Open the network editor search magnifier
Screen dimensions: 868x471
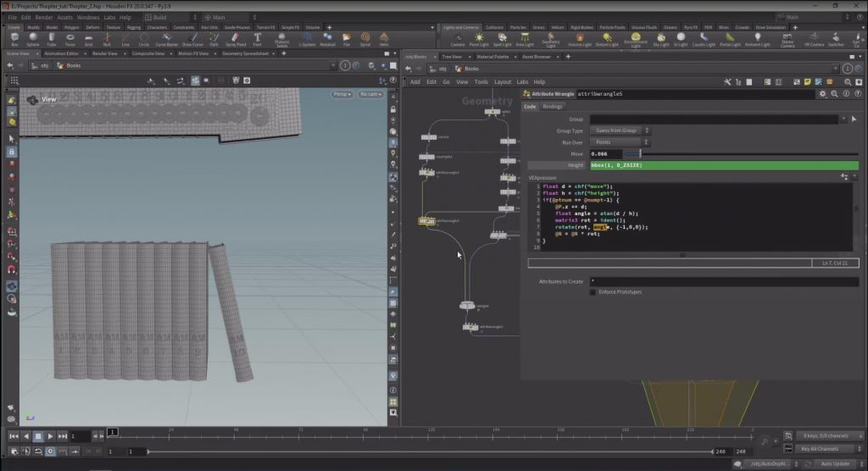[x=848, y=82]
